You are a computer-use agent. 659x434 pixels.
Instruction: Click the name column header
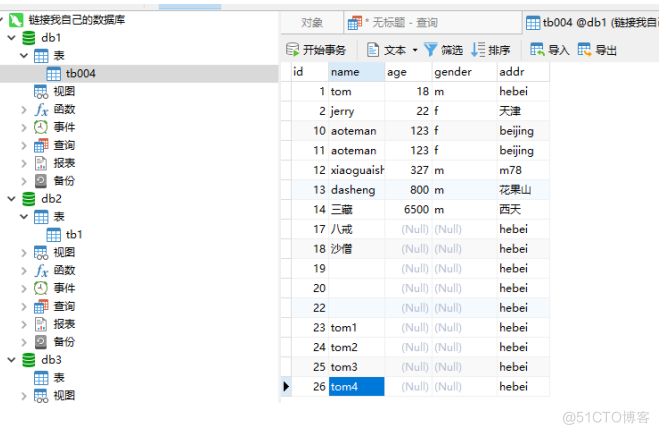click(356, 72)
